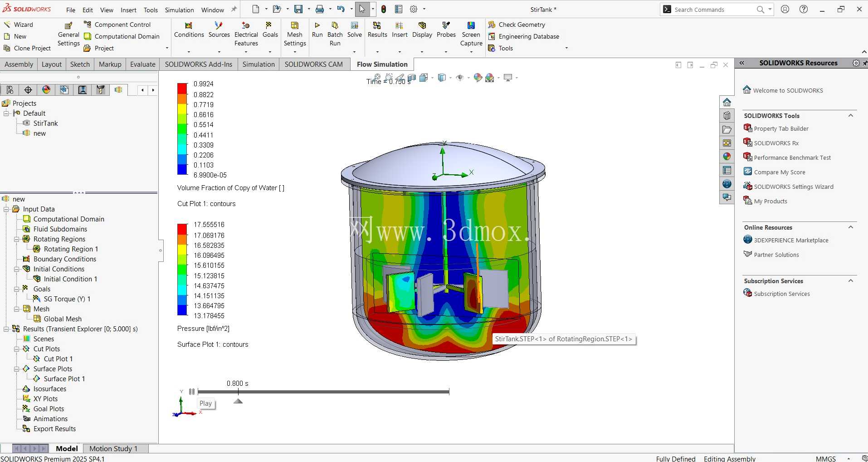
Task: Launch the Flow Simulation Wizard
Action: pos(18,25)
